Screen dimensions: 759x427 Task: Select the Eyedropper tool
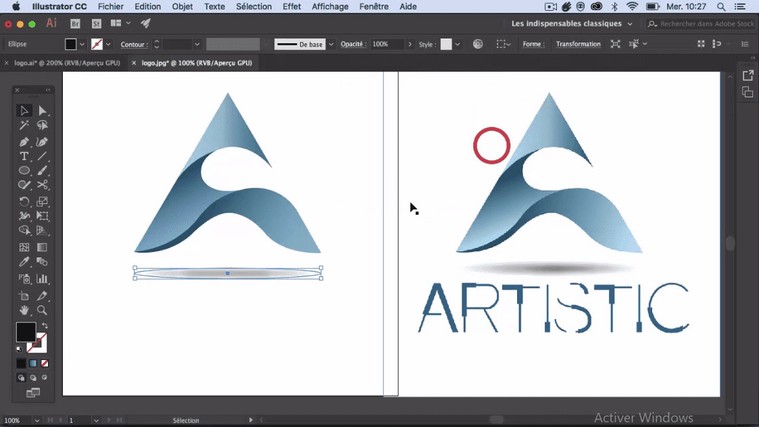pos(24,262)
